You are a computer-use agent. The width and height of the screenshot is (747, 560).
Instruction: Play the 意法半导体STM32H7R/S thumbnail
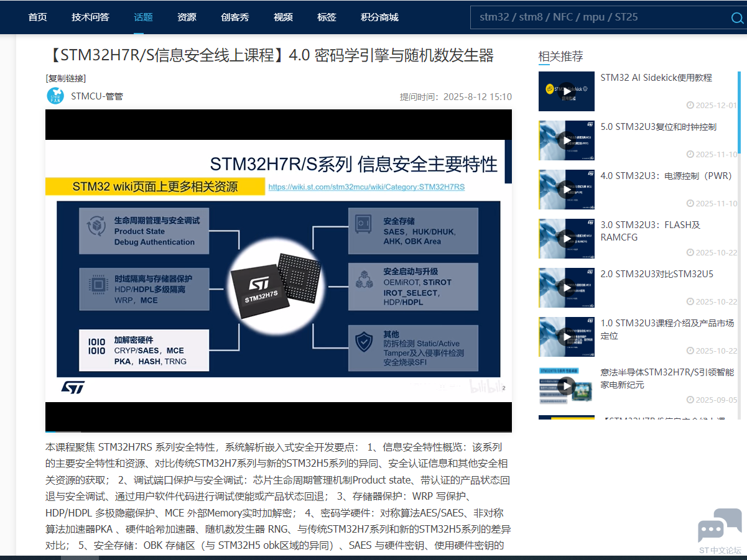(x=566, y=386)
